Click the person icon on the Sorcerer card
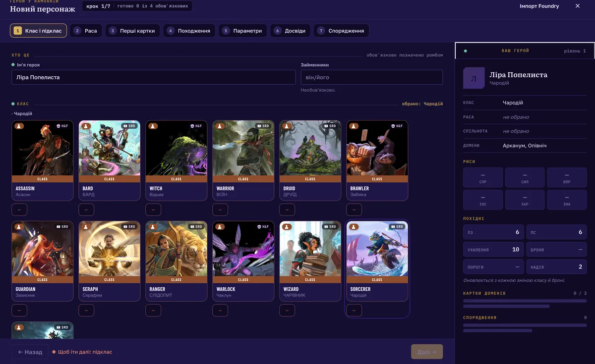This screenshot has height=364, width=595. [354, 227]
